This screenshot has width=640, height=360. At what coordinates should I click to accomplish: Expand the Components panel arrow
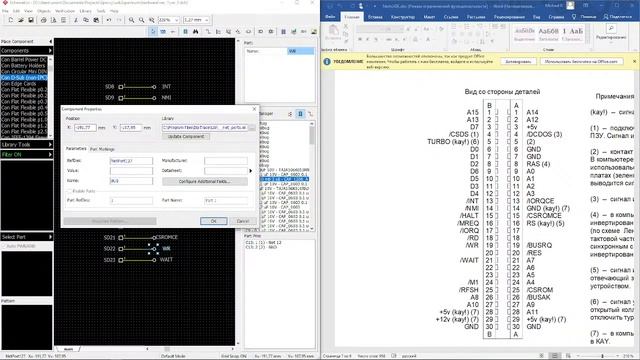(50, 51)
